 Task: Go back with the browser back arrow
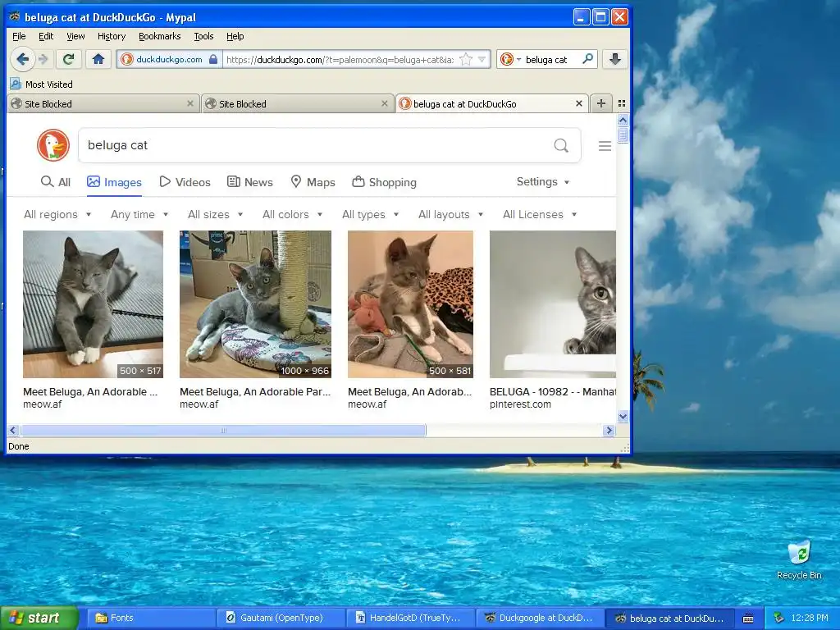pyautogui.click(x=22, y=59)
